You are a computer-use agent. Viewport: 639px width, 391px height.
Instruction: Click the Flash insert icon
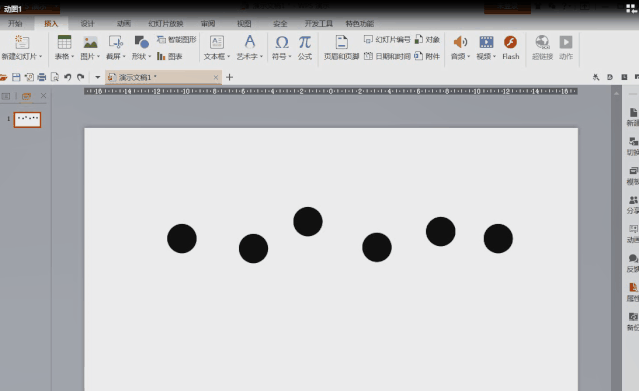coord(510,42)
